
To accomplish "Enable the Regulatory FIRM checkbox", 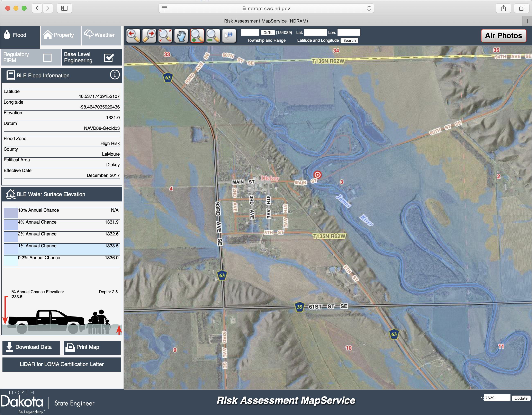I will click(47, 58).
